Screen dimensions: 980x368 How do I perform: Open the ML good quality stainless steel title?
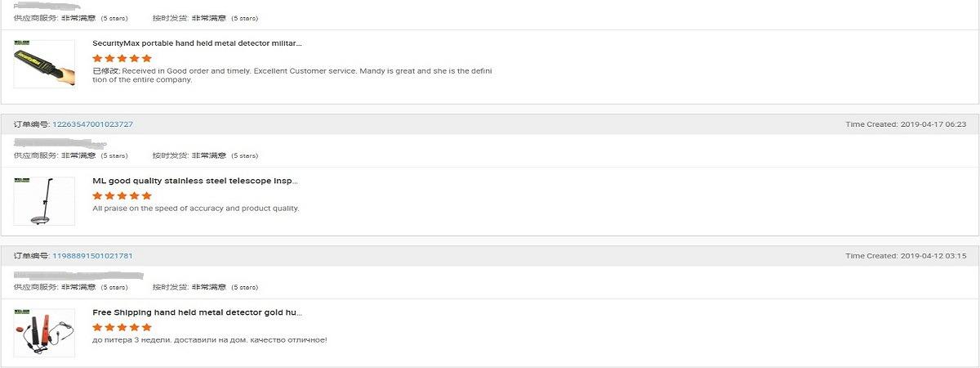coord(195,181)
